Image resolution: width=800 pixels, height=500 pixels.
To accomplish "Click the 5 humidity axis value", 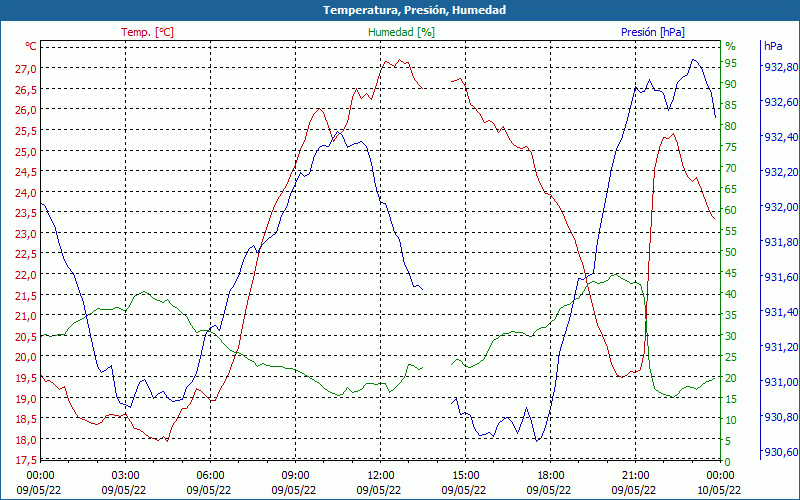I will pyautogui.click(x=728, y=441).
